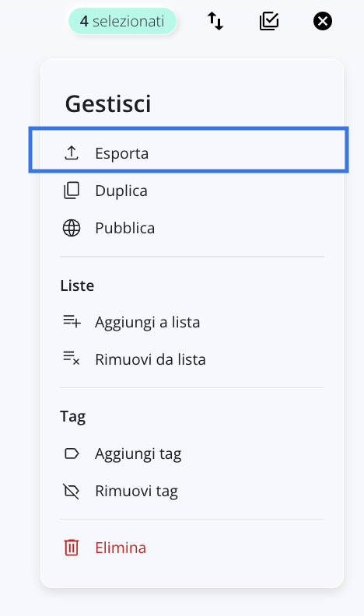Click the remove-from-list icon
The width and height of the screenshot is (364, 616).
[x=72, y=359]
